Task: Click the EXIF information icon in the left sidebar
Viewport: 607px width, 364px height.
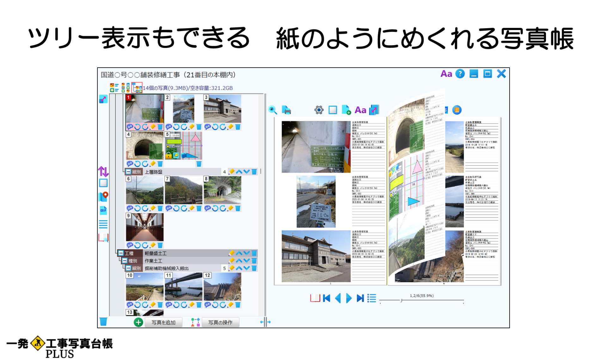Action: [x=103, y=210]
